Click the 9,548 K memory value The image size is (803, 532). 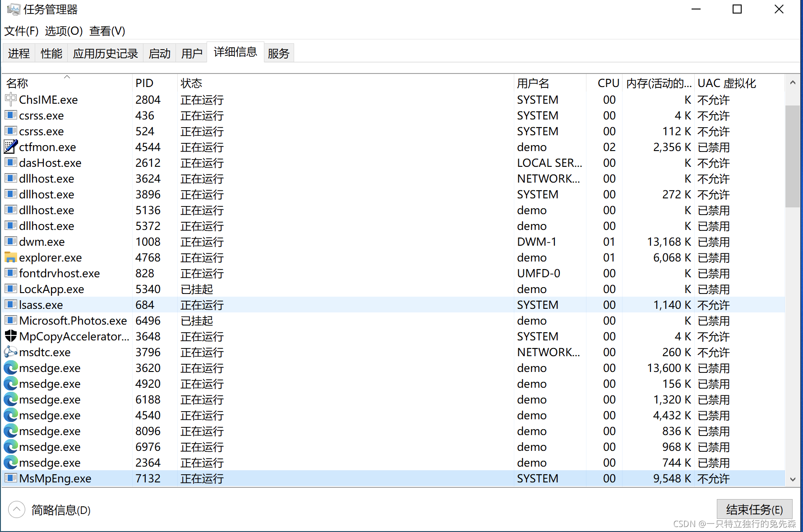click(672, 478)
